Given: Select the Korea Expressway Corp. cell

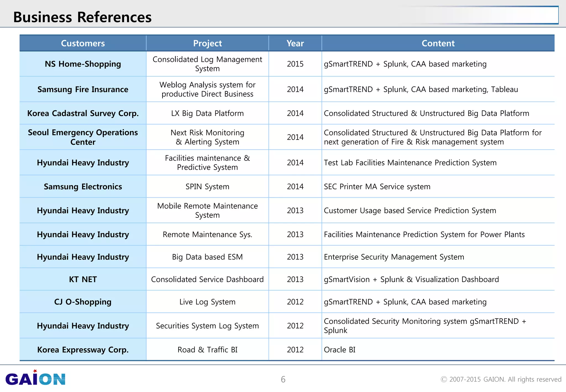Looking at the screenshot, I should 83,350.
